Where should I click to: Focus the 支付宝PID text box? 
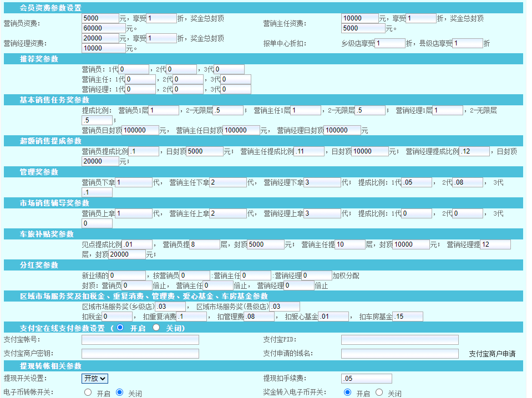[x=399, y=340]
